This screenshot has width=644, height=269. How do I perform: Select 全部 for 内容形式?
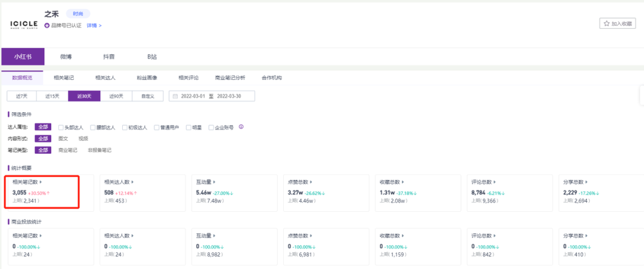[x=43, y=139]
